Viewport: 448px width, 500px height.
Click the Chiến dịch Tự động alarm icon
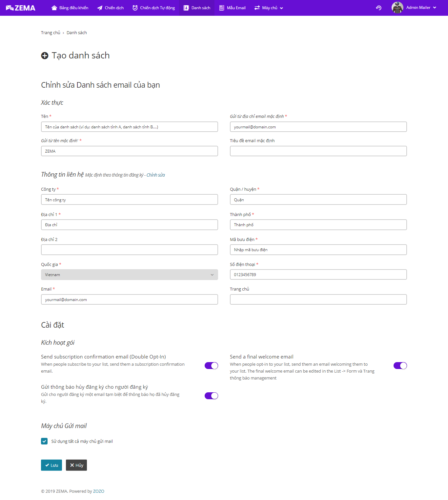tap(135, 8)
